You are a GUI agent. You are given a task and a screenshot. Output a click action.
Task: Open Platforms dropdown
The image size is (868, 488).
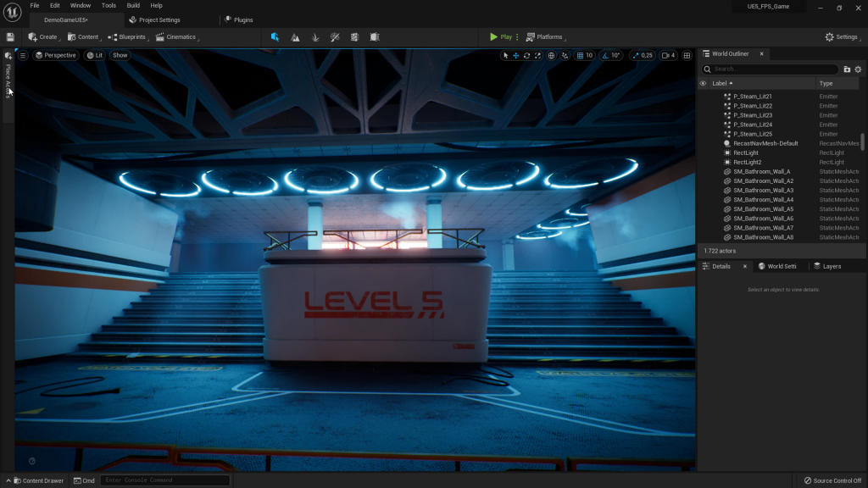click(x=545, y=37)
